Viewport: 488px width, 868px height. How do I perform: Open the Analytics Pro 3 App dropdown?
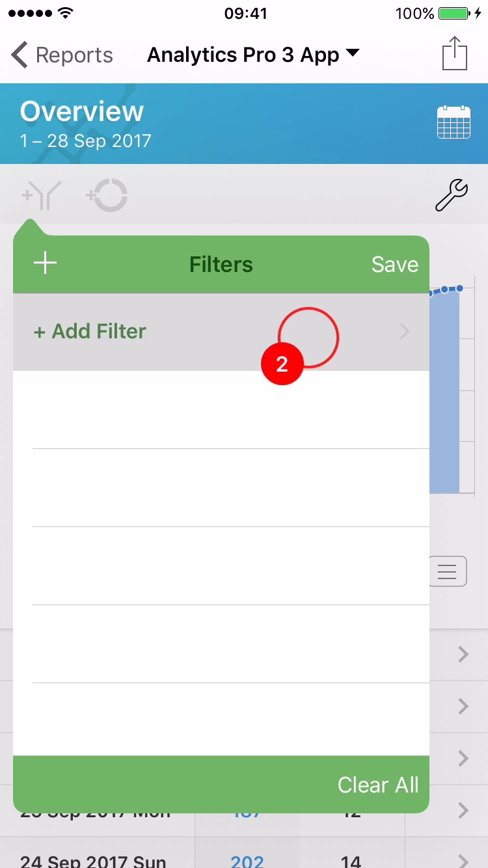pos(253,55)
